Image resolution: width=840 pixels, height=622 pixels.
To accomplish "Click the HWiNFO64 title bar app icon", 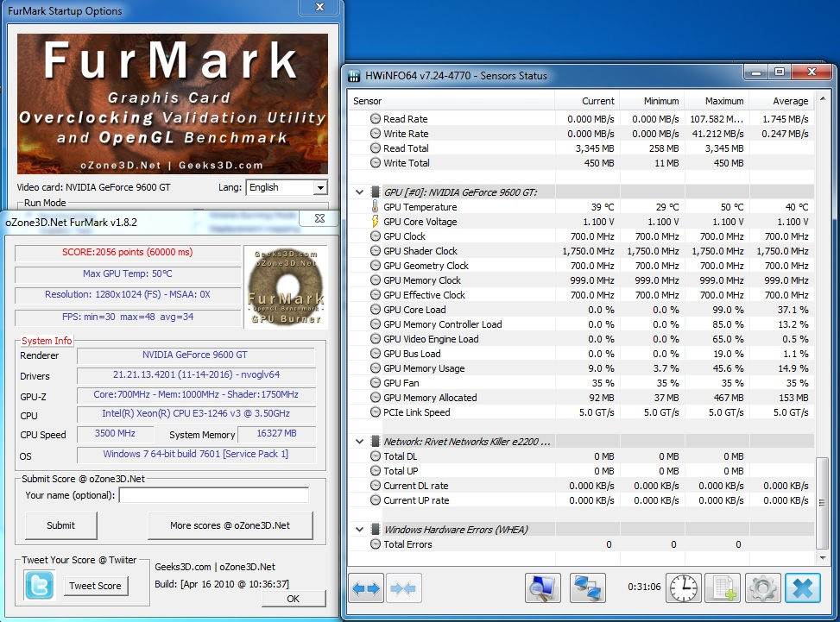I will pos(354,75).
